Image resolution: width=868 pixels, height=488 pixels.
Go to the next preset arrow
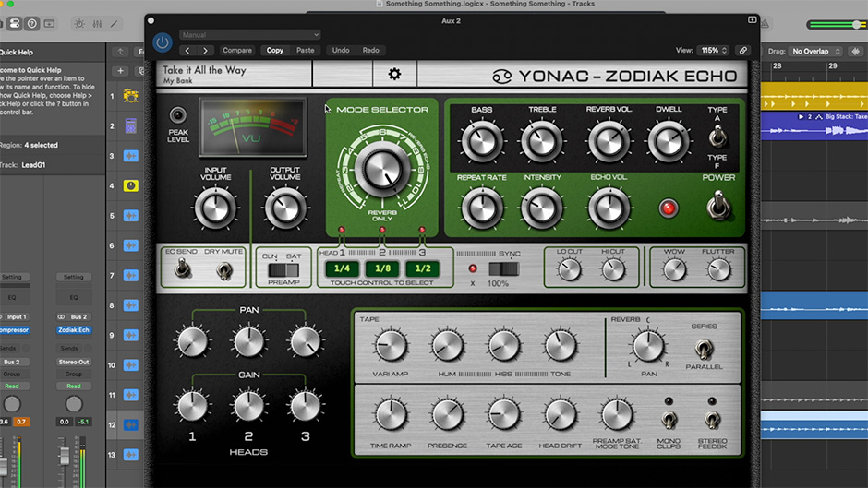coord(205,51)
